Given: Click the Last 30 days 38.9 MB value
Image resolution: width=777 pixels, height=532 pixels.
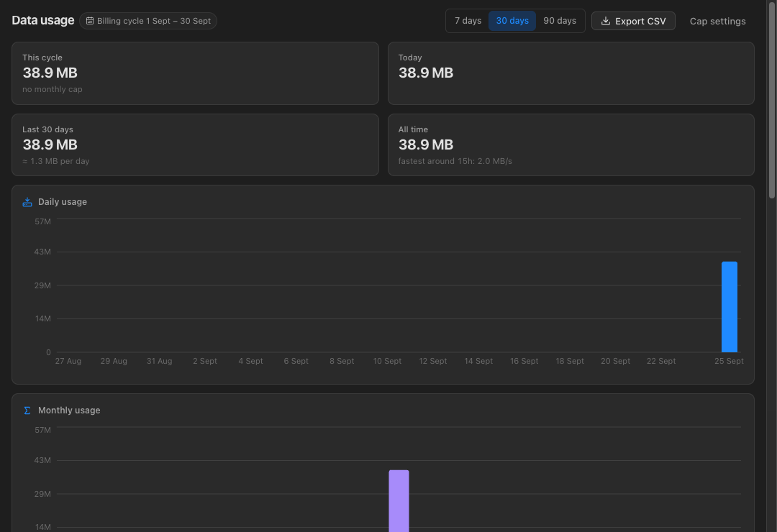Looking at the screenshot, I should click(x=50, y=145).
